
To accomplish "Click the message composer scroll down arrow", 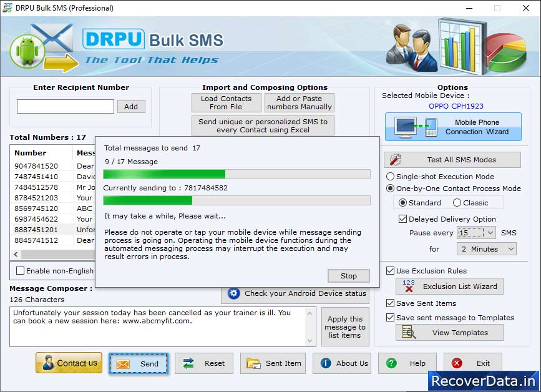I will pos(310,341).
